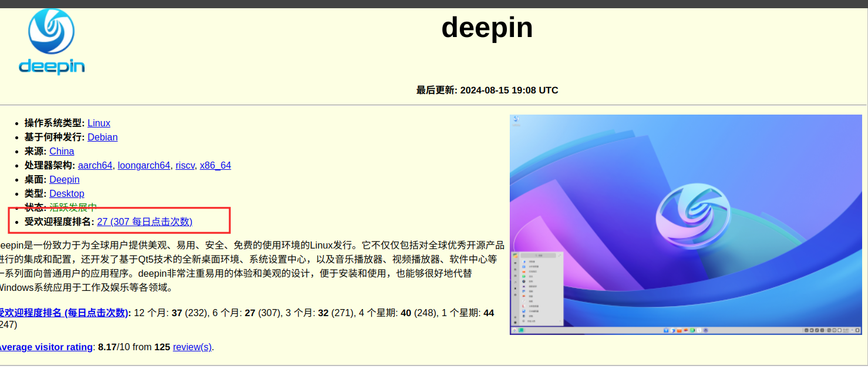This screenshot has width=868, height=379.
Task: Select the riscv architecture link
Action: [185, 165]
